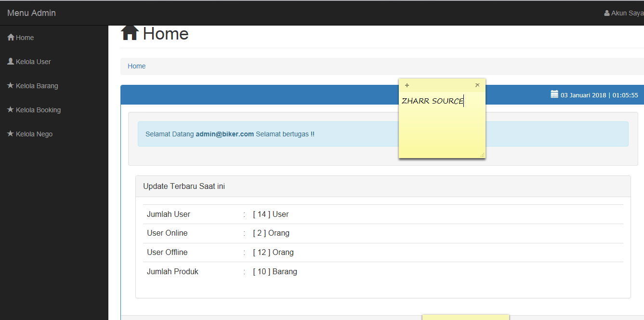Open Kelola User in the sidebar
This screenshot has height=320, width=644.
pyautogui.click(x=54, y=62)
